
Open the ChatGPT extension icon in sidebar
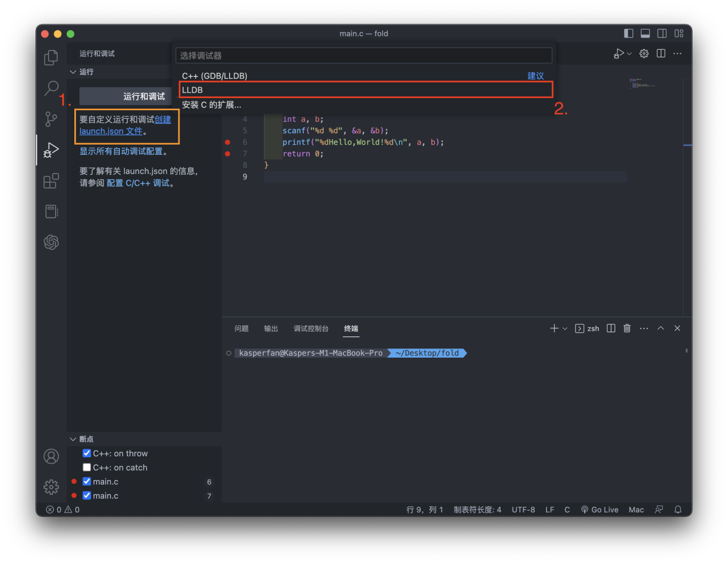coord(51,242)
